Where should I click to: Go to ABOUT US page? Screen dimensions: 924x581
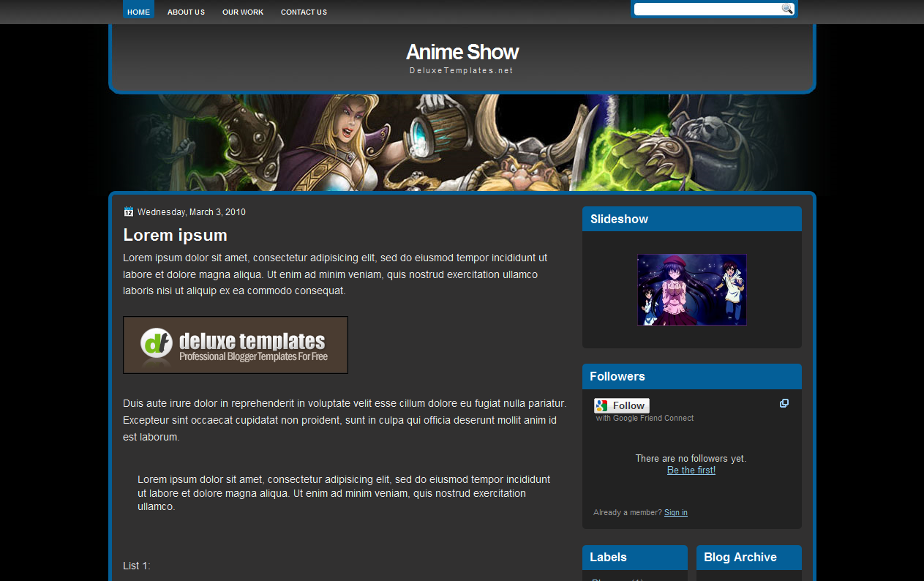186,12
